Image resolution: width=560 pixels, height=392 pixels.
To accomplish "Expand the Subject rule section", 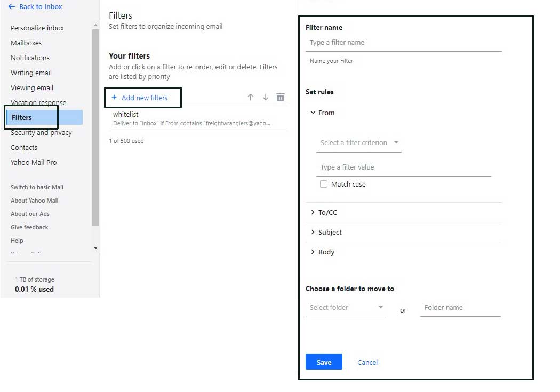I will tap(313, 232).
